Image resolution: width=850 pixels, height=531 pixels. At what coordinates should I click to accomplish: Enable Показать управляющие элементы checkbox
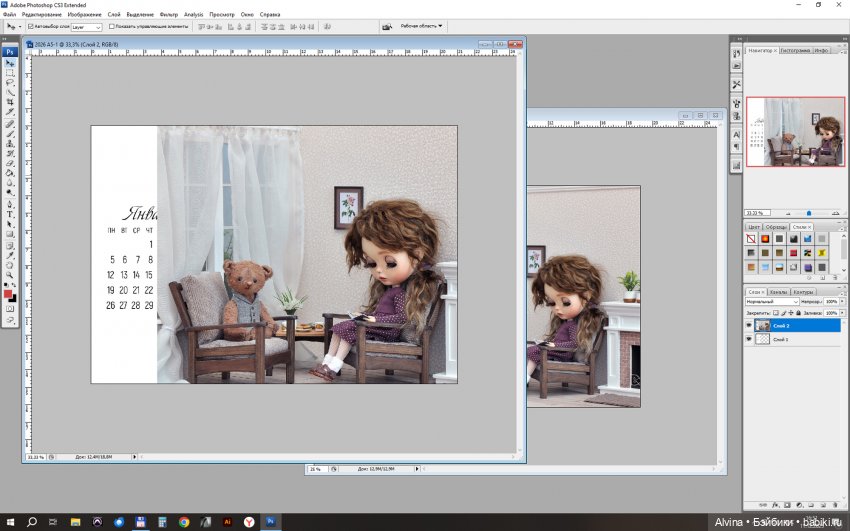[x=112, y=26]
